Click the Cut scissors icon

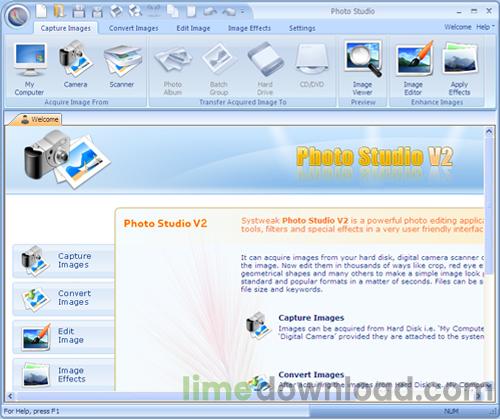coord(154,11)
